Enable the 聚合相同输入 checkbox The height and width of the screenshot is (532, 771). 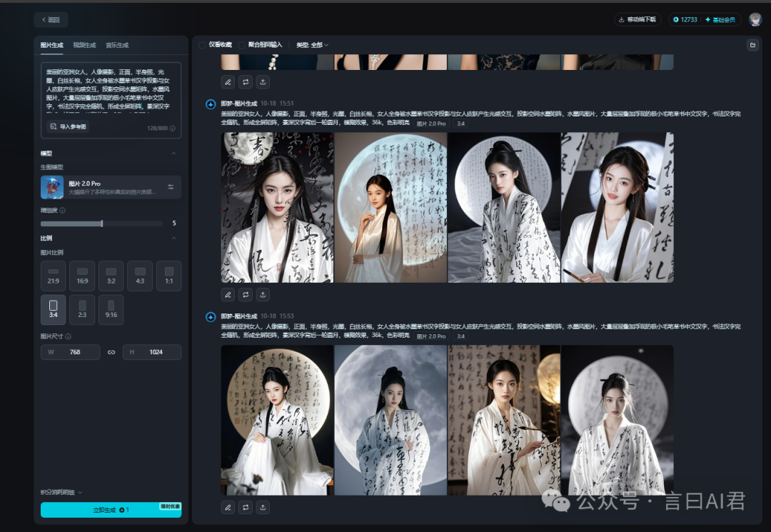(x=241, y=45)
